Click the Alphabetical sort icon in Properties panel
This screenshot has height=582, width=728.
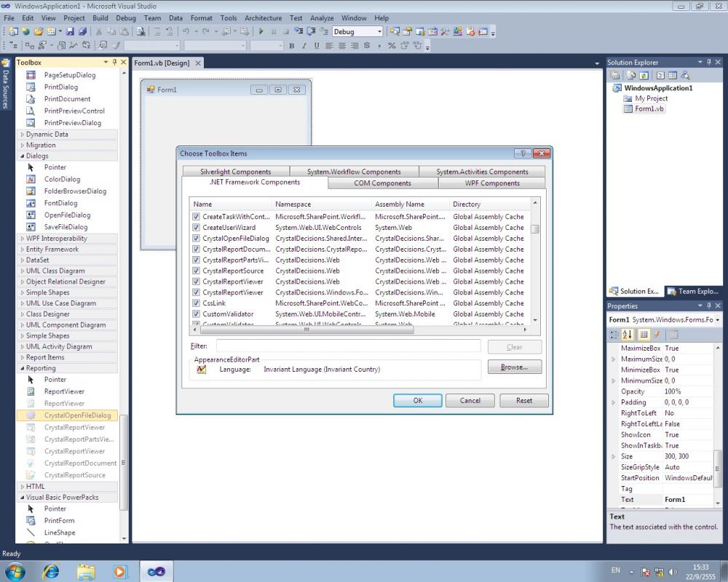point(628,334)
